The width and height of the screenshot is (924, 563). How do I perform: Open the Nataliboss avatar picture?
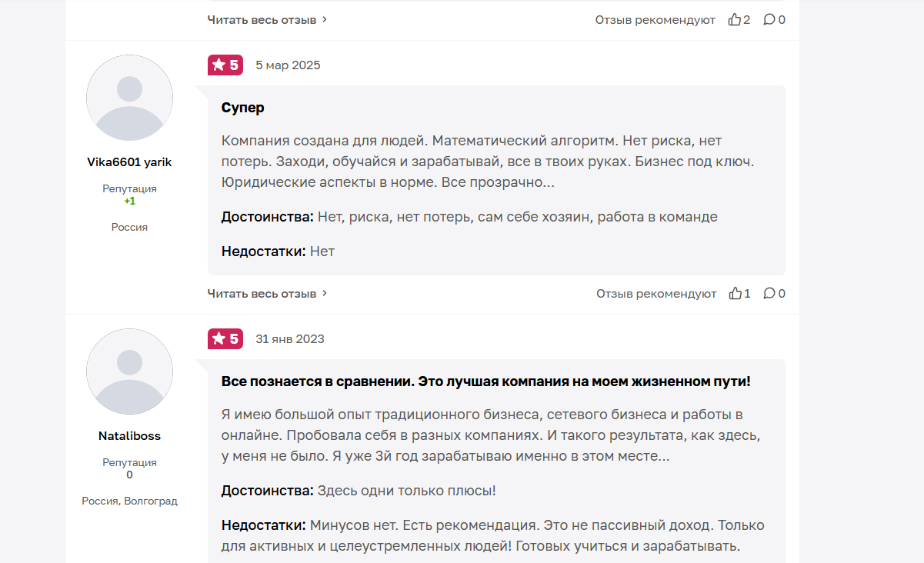pyautogui.click(x=129, y=371)
